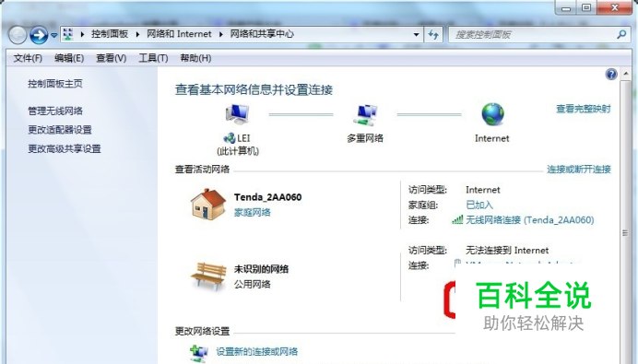The image size is (638, 364).
Task: Open the 连接或断开连接 link
Action: point(579,170)
